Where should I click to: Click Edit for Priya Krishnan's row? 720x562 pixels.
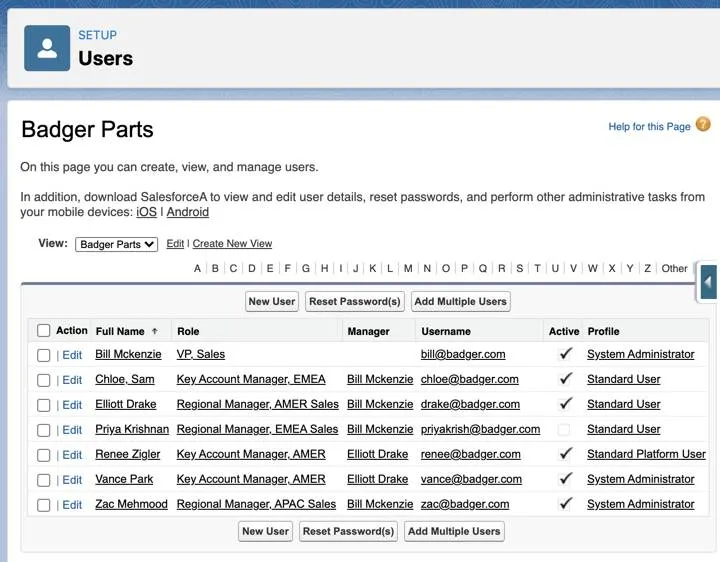[72, 430]
